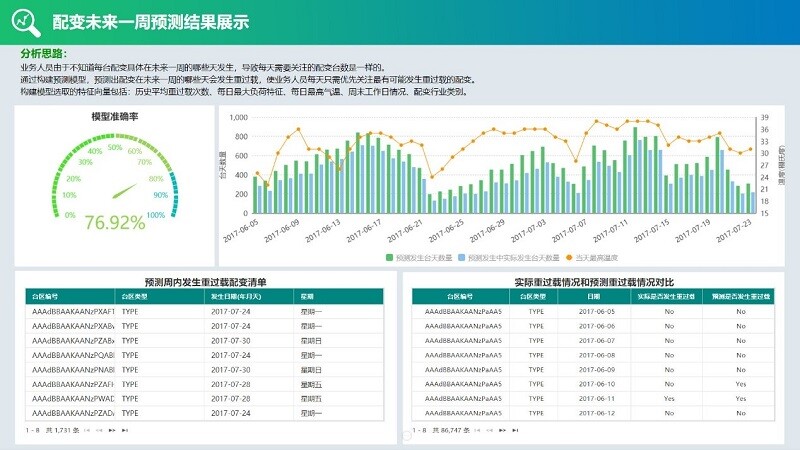This screenshot has height=450, width=800.
Task: Sort left table by 发生日期(年月天) column
Action: tap(236, 297)
